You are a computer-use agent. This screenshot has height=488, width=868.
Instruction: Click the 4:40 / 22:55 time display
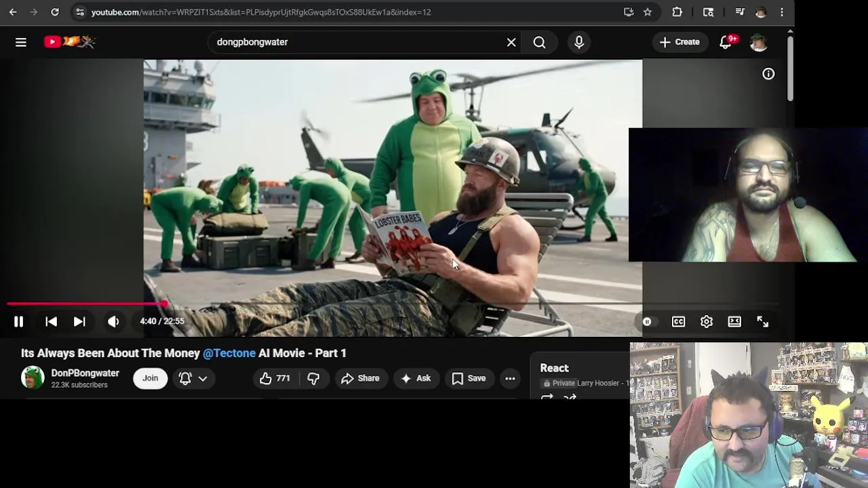click(161, 321)
